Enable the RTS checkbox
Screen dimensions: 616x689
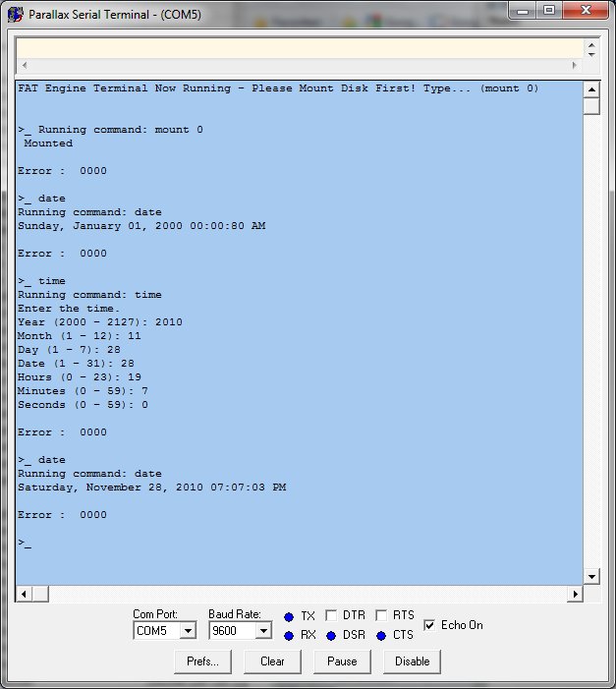381,615
